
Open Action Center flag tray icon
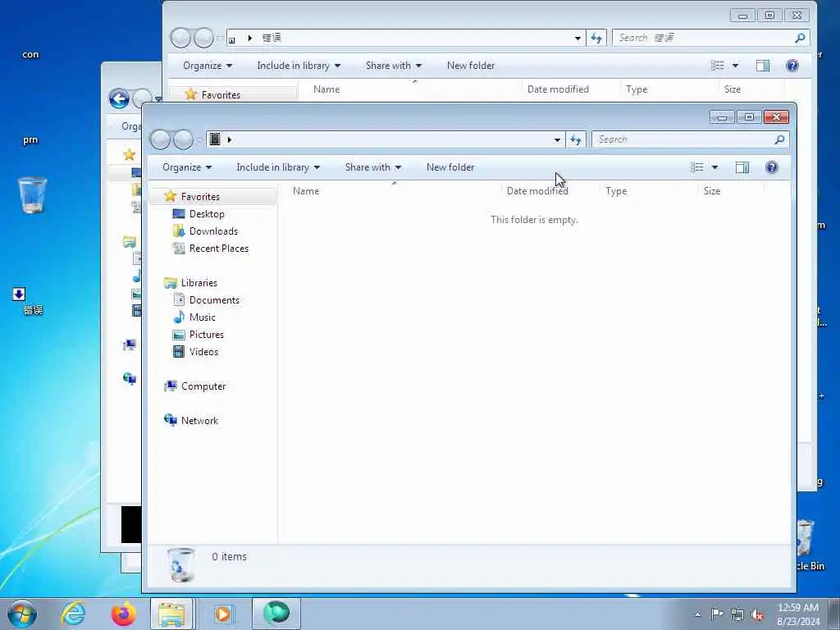(717, 614)
